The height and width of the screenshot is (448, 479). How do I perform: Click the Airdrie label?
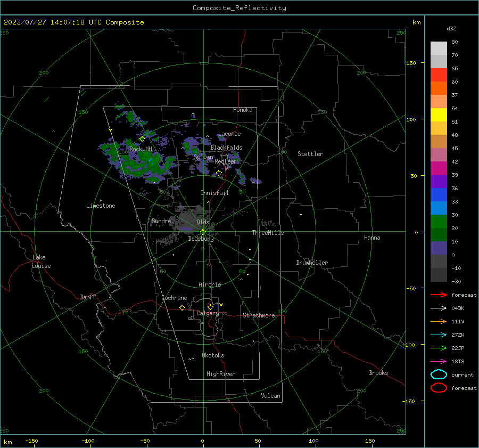tap(210, 284)
